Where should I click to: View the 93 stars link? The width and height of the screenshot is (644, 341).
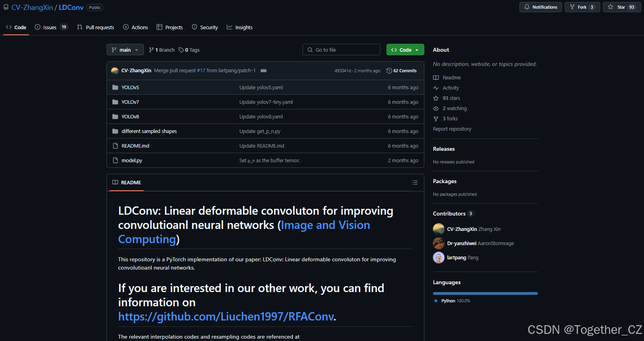[x=451, y=98]
